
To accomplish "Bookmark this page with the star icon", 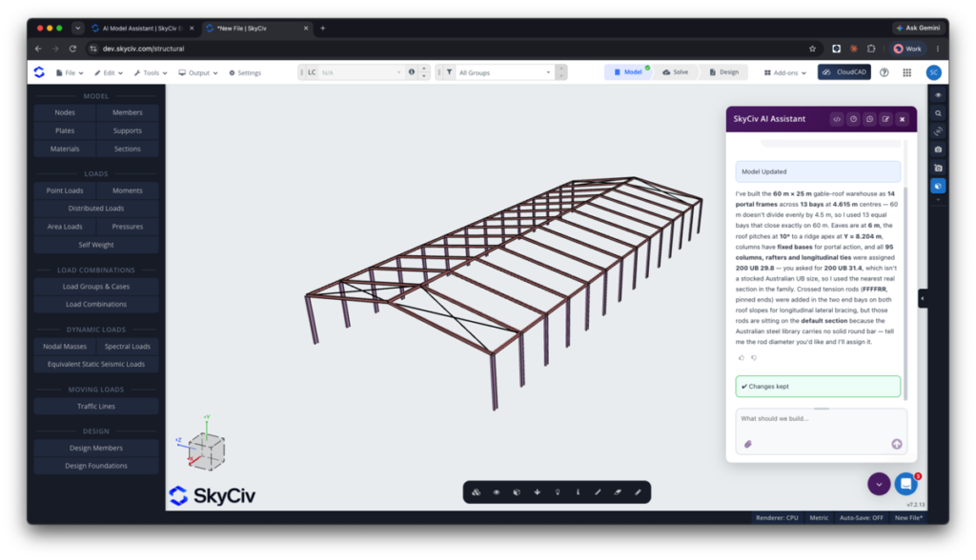I will (x=812, y=49).
